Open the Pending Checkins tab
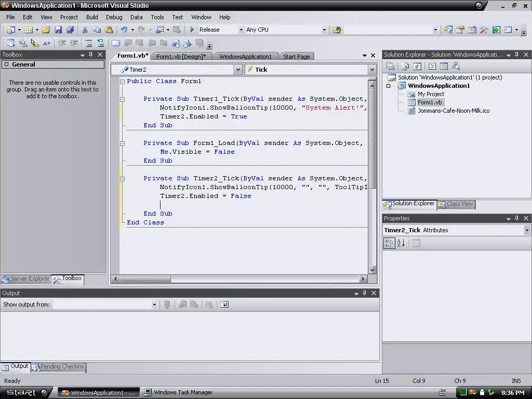 point(58,366)
